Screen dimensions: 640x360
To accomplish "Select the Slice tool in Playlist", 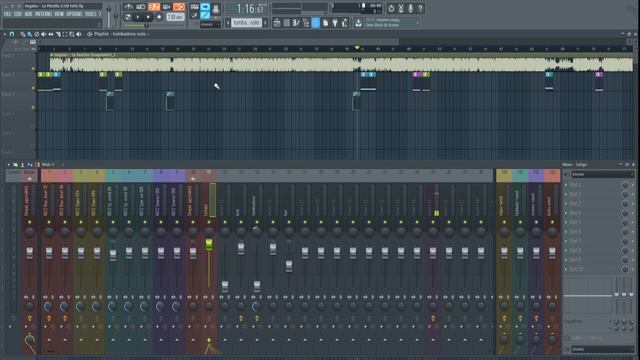I will coord(58,34).
